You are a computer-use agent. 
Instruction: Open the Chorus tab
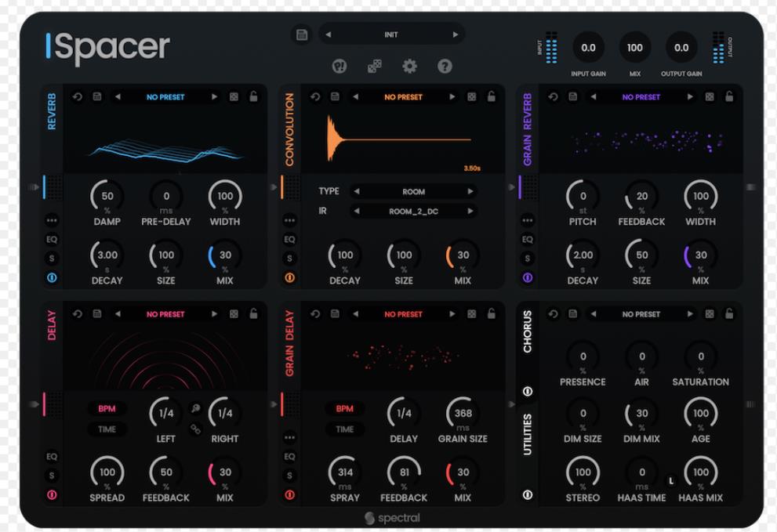(x=527, y=332)
